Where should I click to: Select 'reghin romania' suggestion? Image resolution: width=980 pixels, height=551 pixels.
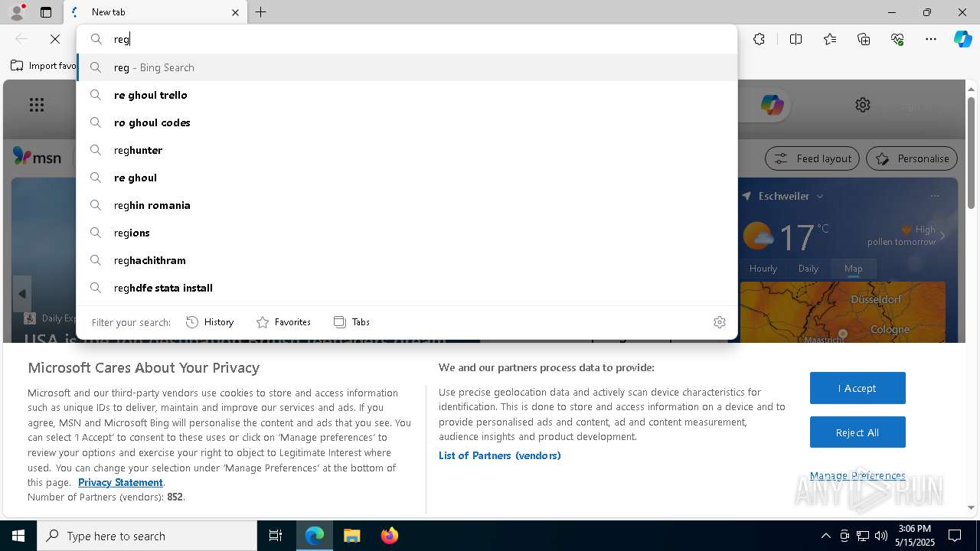pyautogui.click(x=407, y=205)
